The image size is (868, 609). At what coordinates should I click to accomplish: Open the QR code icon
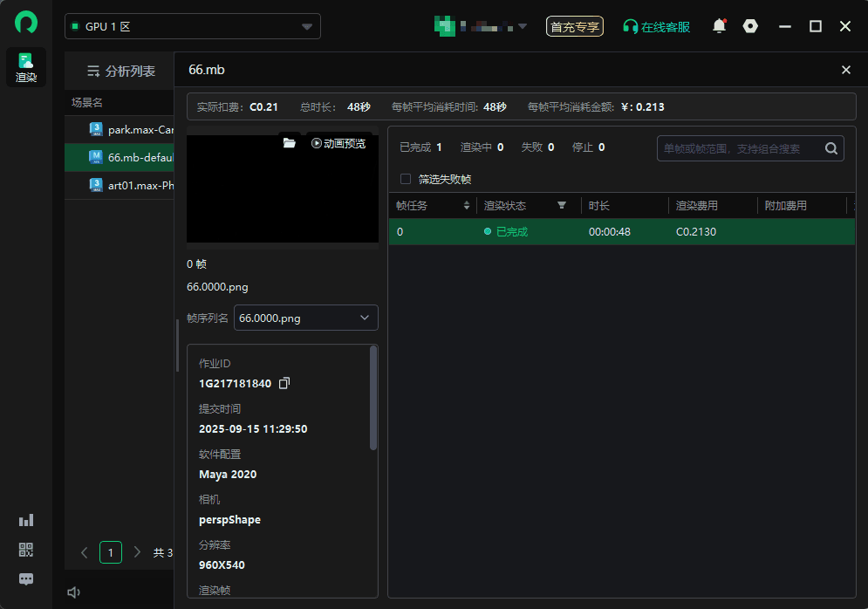pos(26,550)
